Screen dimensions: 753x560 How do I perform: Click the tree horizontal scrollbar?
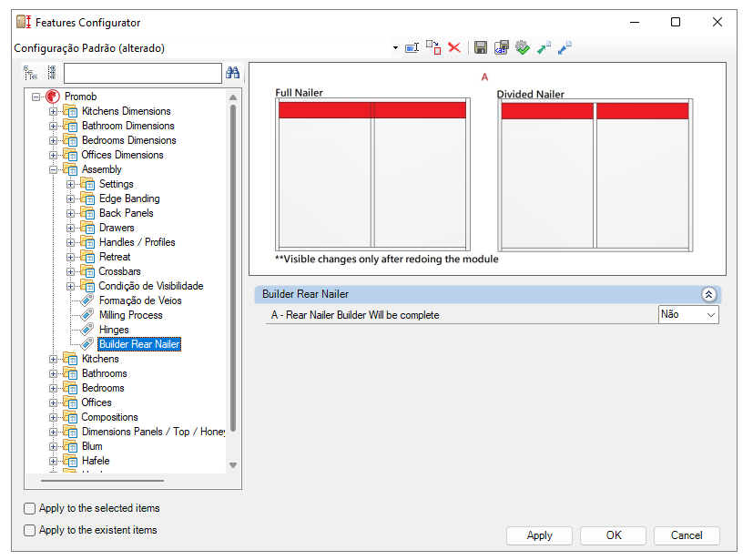pos(102,480)
